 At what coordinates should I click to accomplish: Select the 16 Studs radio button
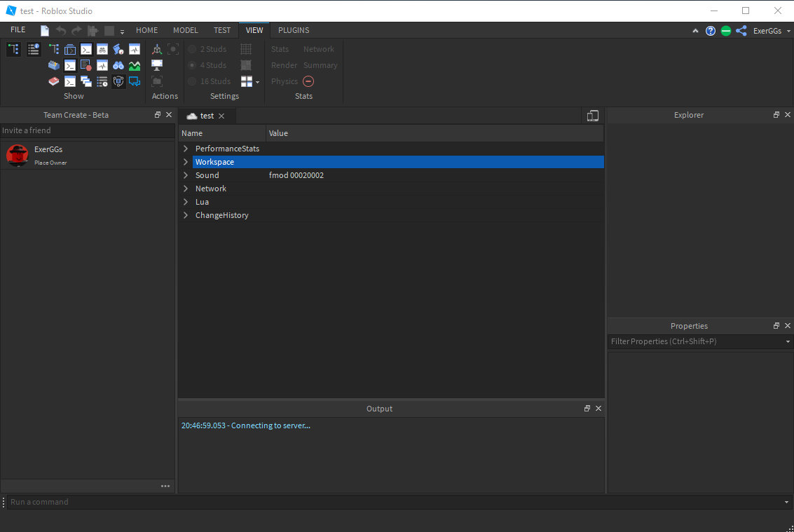pos(192,81)
